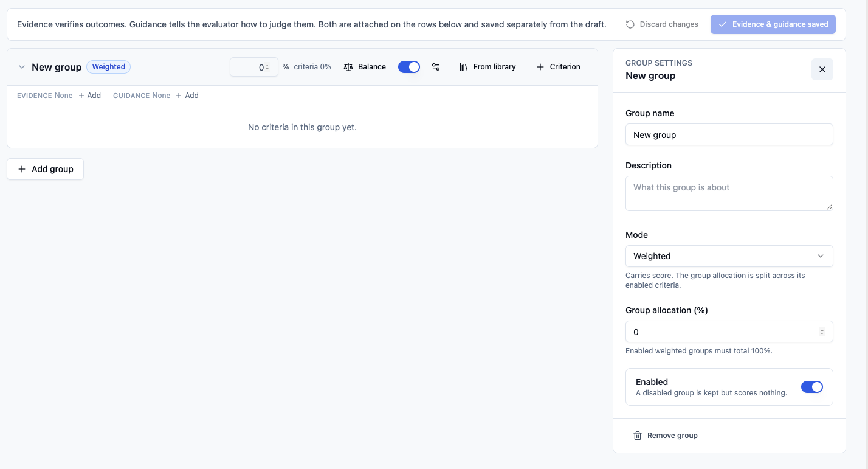Click Evidence & guidance saved button
This screenshot has width=868, height=469.
pyautogui.click(x=773, y=24)
